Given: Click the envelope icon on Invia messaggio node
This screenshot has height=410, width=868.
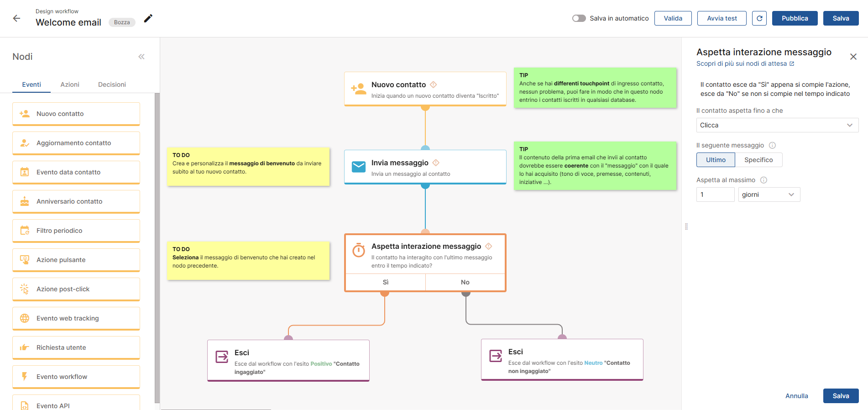Looking at the screenshot, I should coord(359,167).
